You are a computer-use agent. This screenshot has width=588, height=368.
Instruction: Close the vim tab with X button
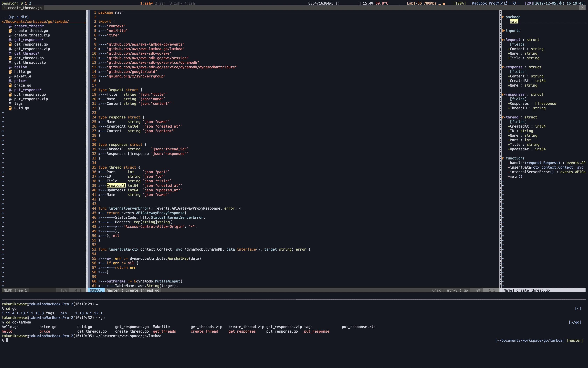click(582, 8)
